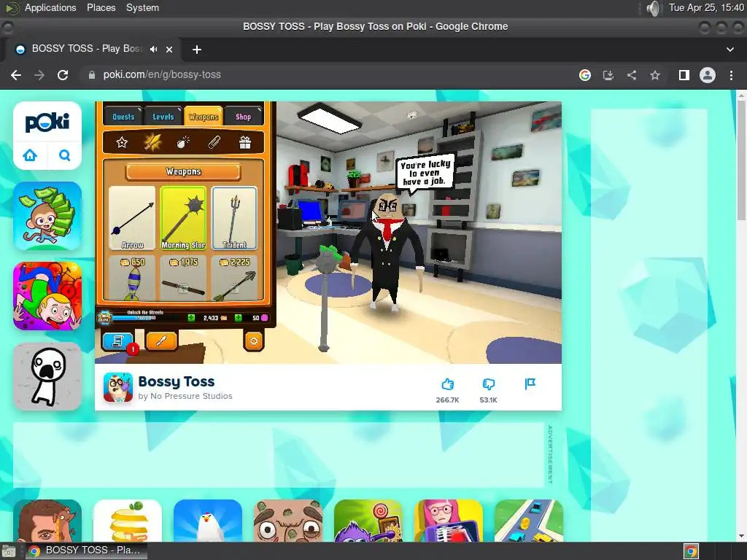Mute tab audio speaker icon

click(x=153, y=49)
